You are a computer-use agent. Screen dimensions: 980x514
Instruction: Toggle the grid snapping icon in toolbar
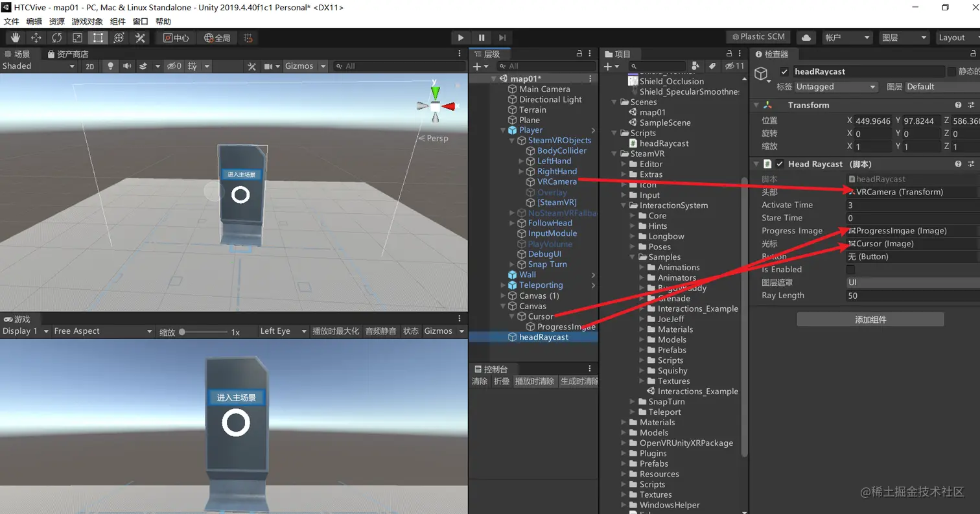(x=248, y=38)
